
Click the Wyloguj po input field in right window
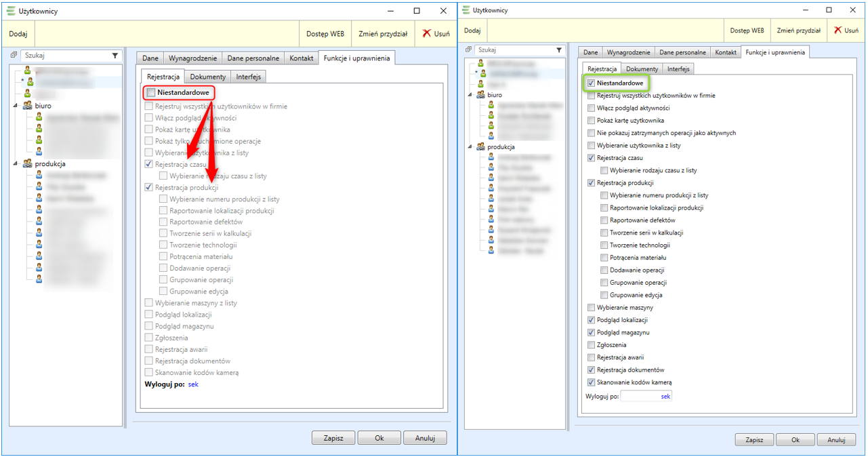(x=640, y=396)
